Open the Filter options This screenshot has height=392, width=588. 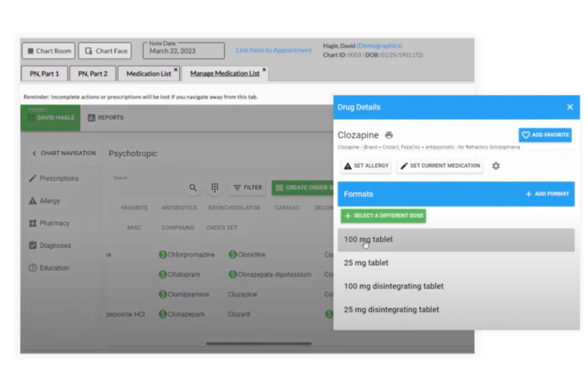coord(247,188)
